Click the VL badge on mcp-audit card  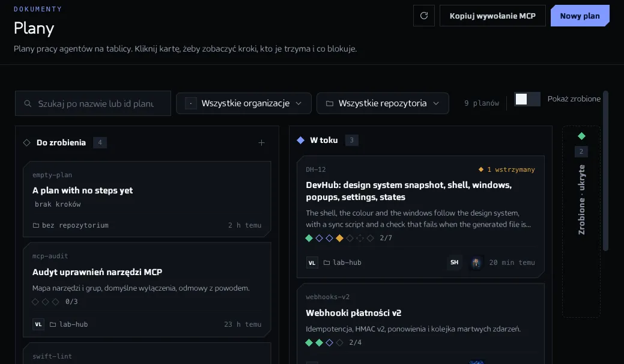click(x=38, y=324)
